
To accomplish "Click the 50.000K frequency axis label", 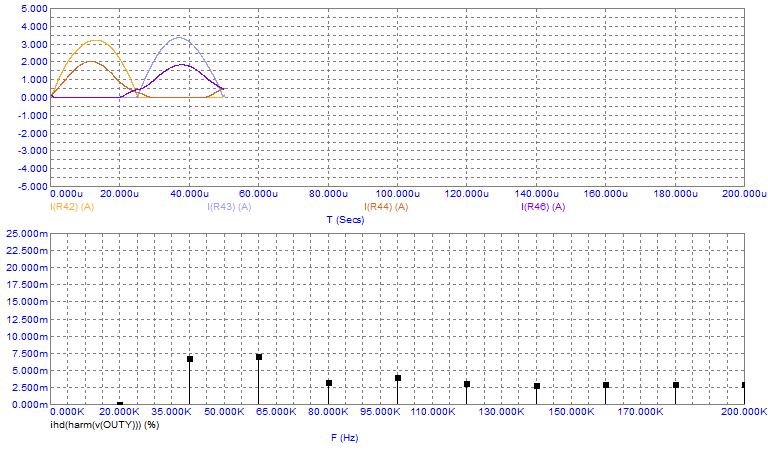I will (x=224, y=412).
